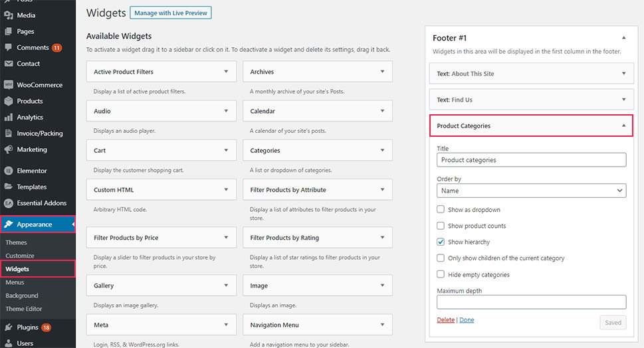Viewport: 644px width, 348px height.
Task: Tick the Hide empty categories checkbox
Action: point(441,275)
